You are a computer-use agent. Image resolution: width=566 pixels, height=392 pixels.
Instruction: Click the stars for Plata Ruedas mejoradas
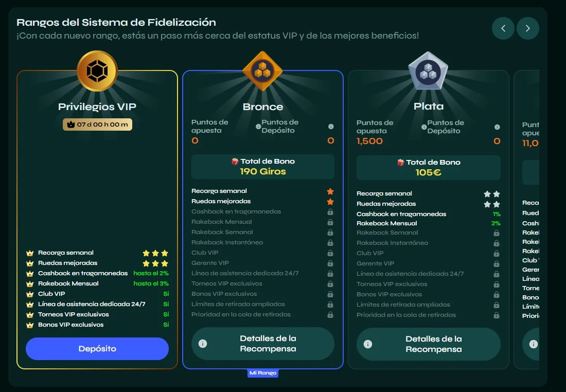tap(492, 204)
